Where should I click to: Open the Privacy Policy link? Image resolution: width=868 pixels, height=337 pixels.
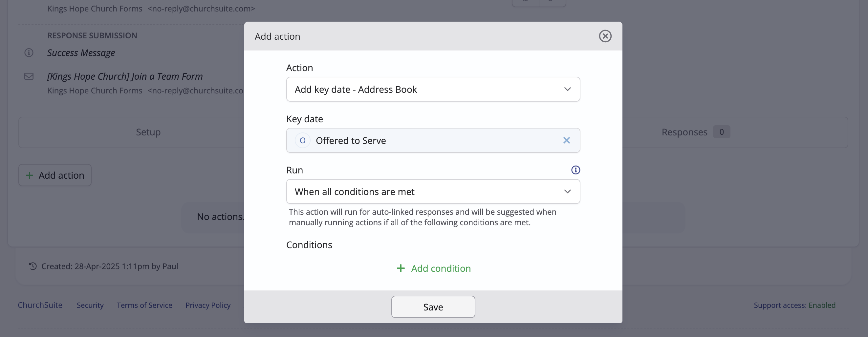[208, 305]
